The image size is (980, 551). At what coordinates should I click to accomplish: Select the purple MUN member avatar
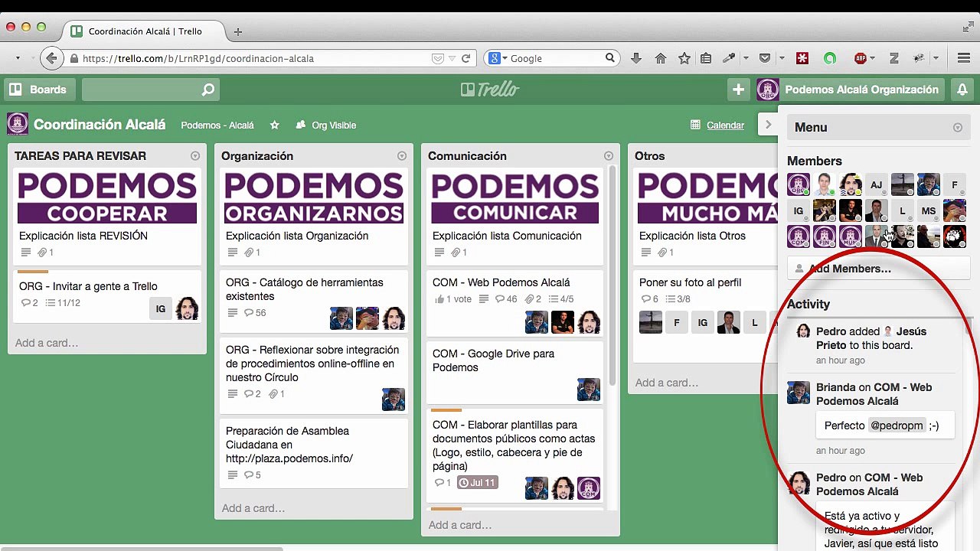point(851,236)
